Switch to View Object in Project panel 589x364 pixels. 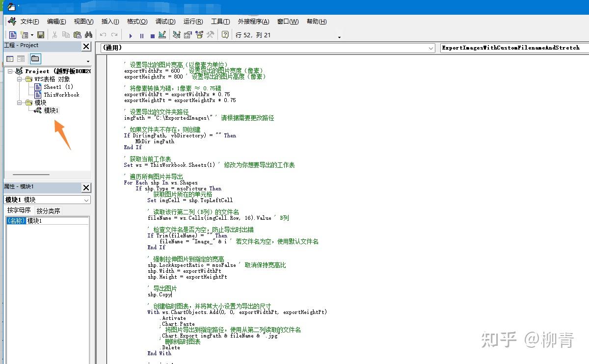click(x=21, y=59)
